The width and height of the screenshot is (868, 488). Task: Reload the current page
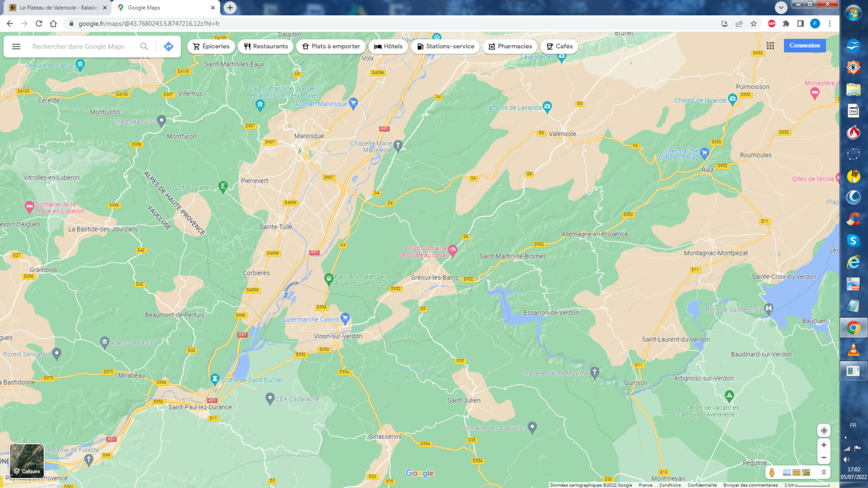(39, 24)
